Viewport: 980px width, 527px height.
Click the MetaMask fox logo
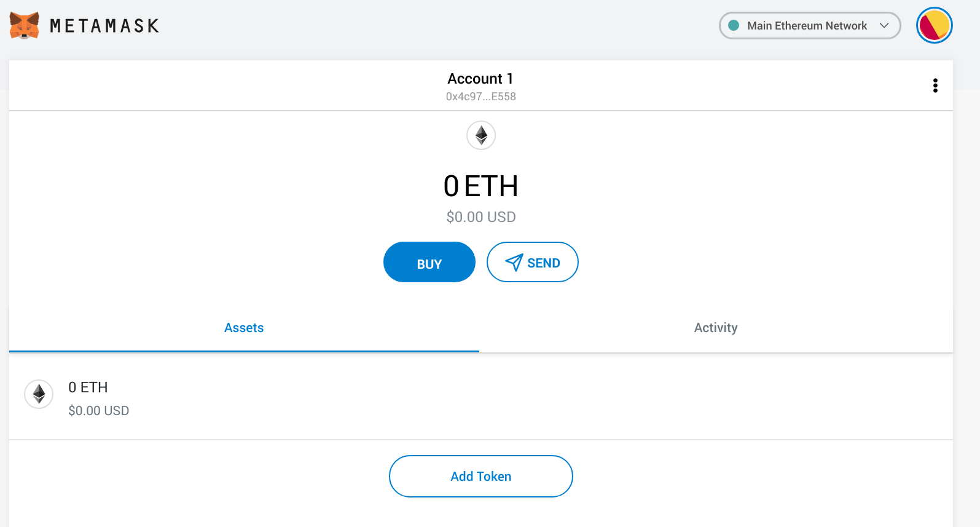pyautogui.click(x=25, y=26)
